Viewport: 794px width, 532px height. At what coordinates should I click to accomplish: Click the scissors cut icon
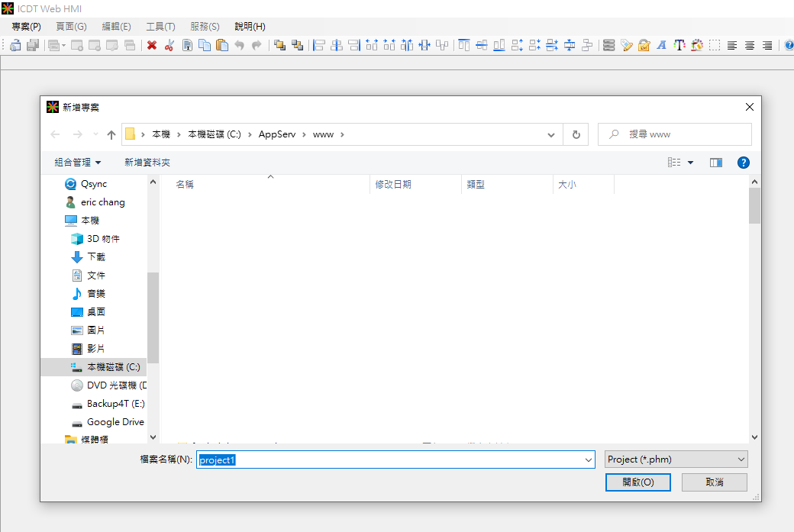169,46
